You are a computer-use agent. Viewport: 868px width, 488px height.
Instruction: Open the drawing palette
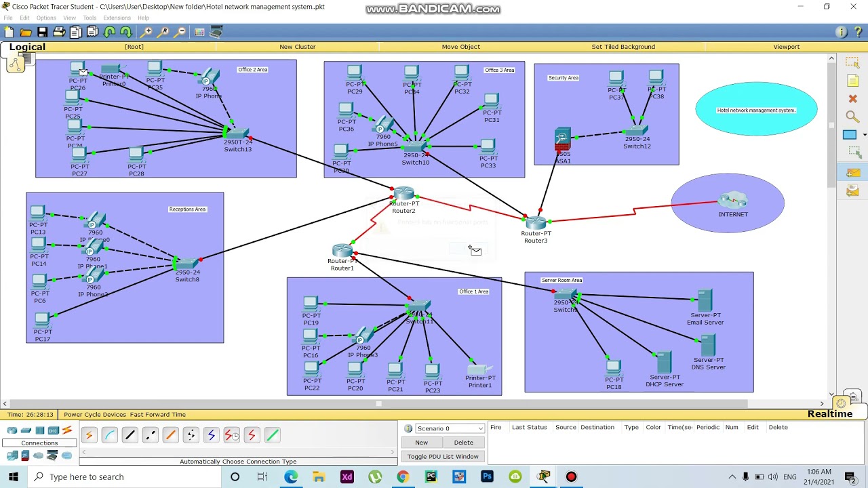(200, 32)
